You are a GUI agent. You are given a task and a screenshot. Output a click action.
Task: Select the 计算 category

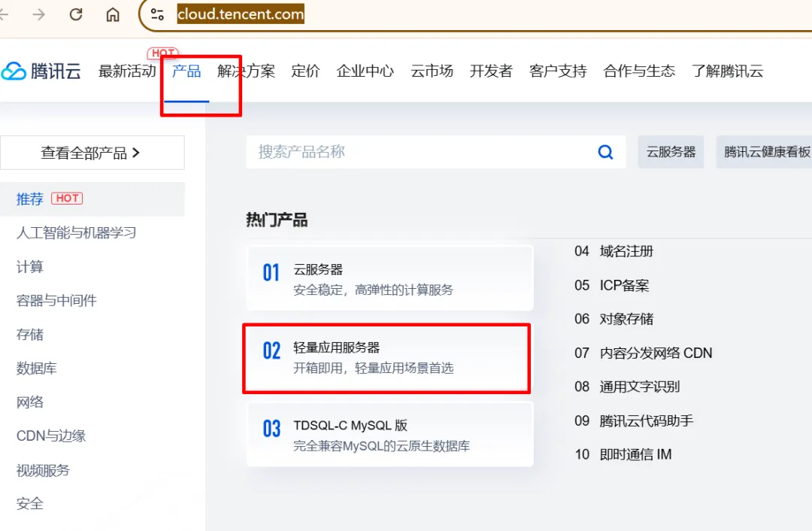coord(29,267)
